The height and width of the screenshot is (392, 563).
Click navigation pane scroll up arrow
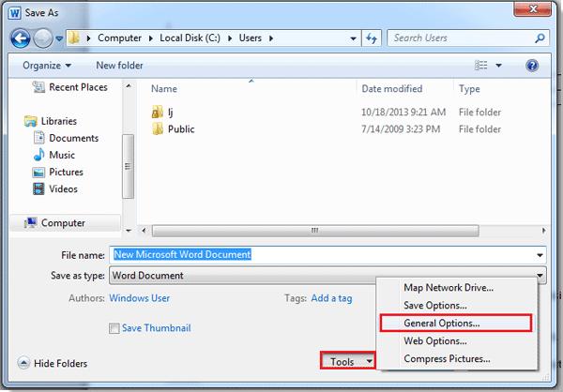[x=129, y=86]
